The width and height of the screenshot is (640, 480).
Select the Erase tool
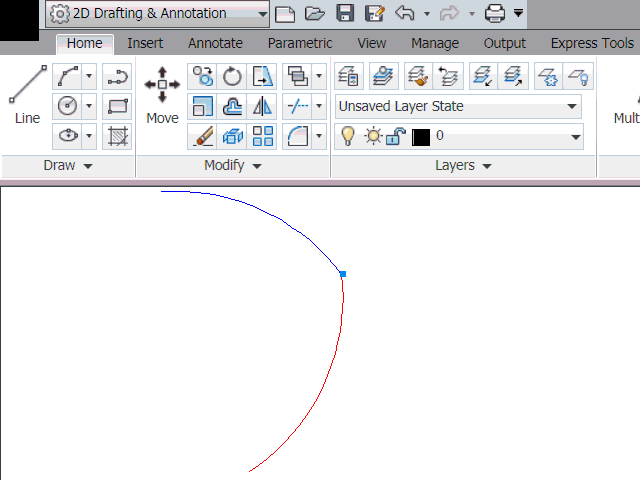coord(202,136)
